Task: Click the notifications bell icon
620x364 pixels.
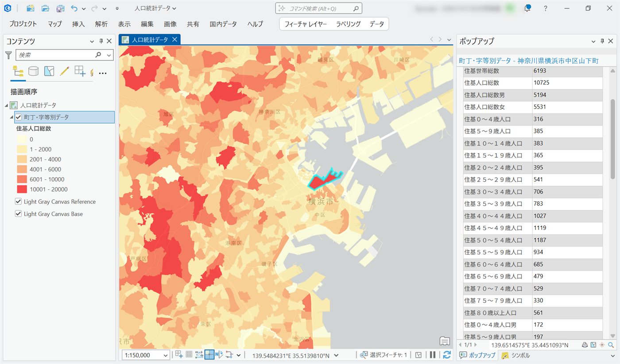Action: [527, 8]
